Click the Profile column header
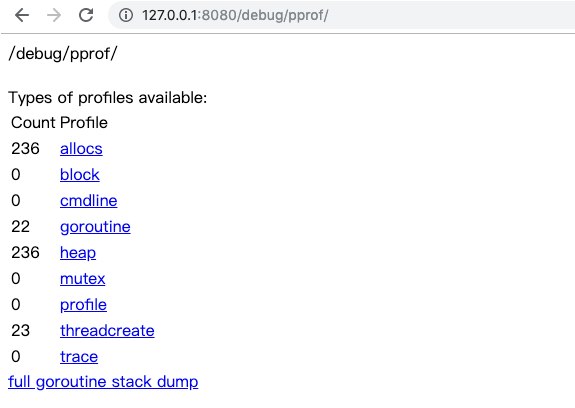Screen dimensions: 575x408 click(x=84, y=123)
